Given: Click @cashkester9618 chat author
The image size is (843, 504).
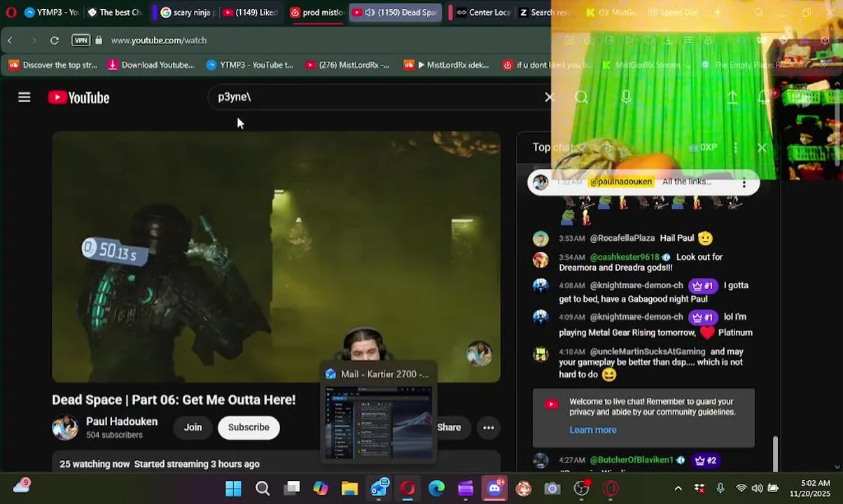Looking at the screenshot, I should coord(625,257).
